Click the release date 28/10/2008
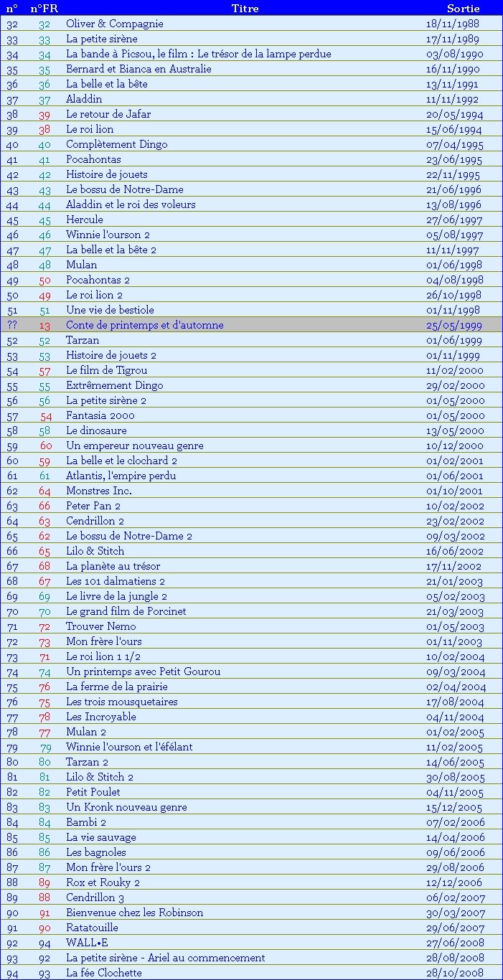 [x=456, y=973]
